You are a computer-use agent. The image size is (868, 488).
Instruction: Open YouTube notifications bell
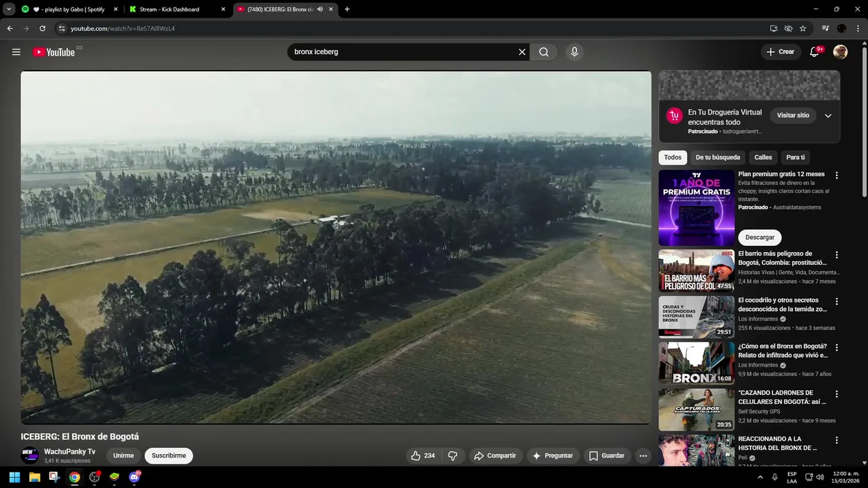point(814,52)
